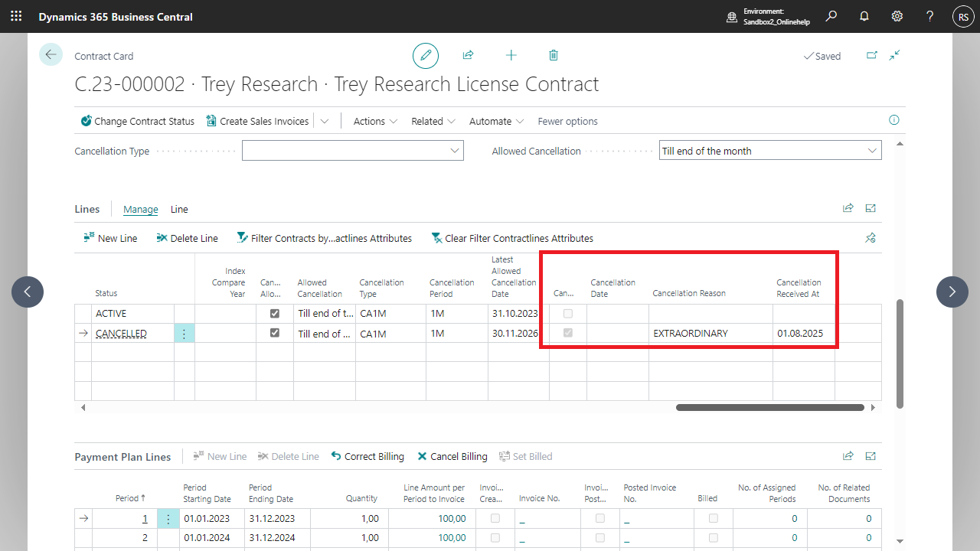This screenshot has width=980, height=551.
Task: Toggle Cancelled checkbox on ACTIVE line
Action: tap(568, 314)
